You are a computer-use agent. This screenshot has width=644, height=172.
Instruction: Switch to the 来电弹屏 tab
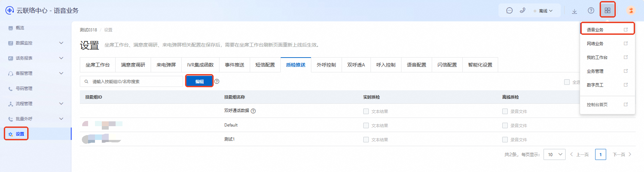[166, 65]
